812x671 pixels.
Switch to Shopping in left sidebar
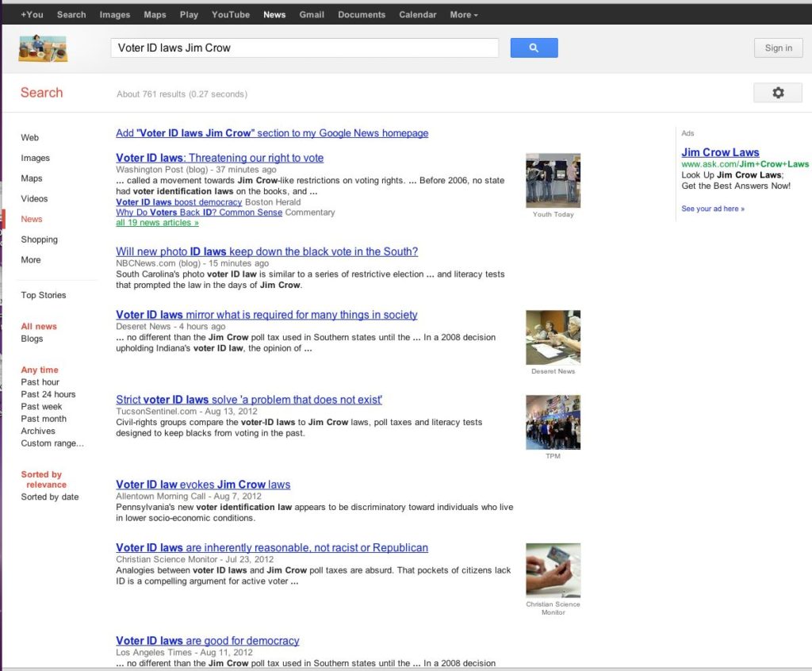[x=40, y=240]
